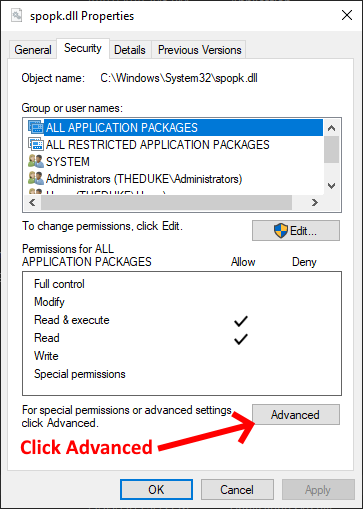The width and height of the screenshot is (363, 509).
Task: Click the Advanced button
Action: (296, 415)
